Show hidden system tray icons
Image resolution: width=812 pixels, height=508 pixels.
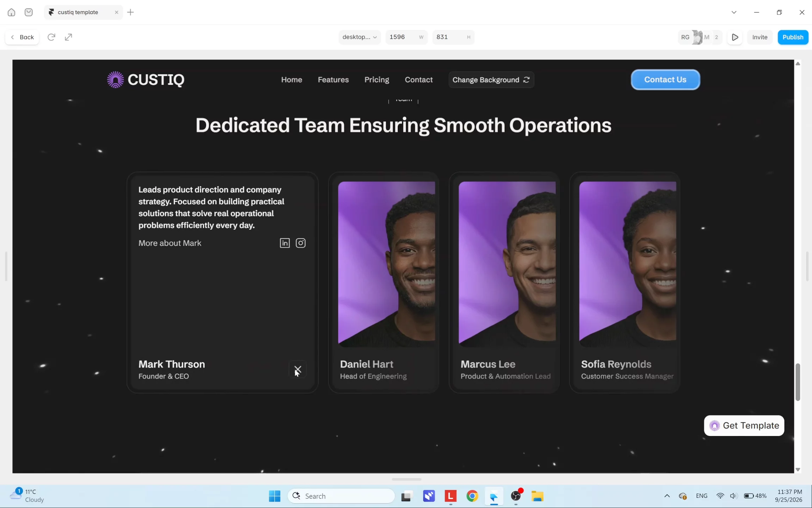pos(667,496)
